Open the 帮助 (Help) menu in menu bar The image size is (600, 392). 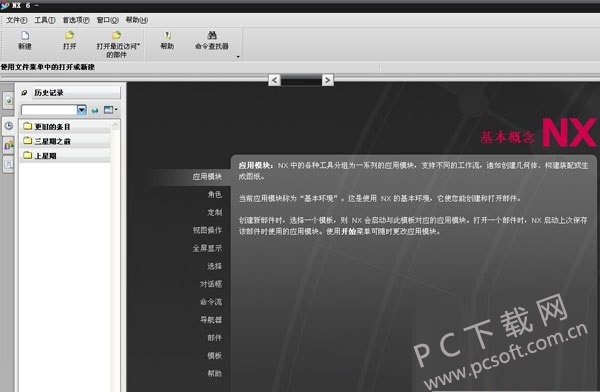point(137,20)
